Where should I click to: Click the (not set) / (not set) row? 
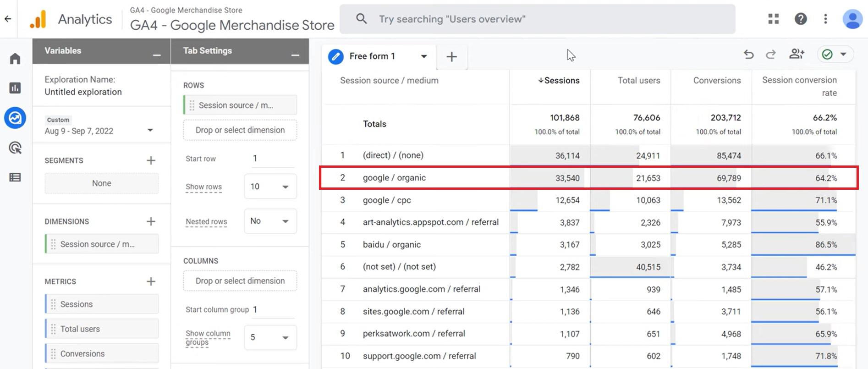[589, 267]
